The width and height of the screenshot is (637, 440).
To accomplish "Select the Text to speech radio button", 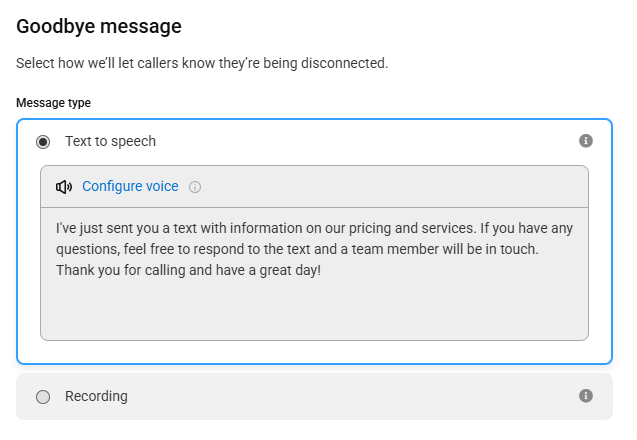I will [43, 142].
